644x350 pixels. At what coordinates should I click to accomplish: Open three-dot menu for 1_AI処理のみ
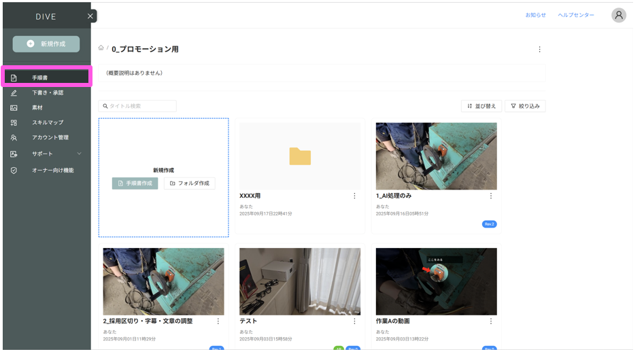click(491, 196)
